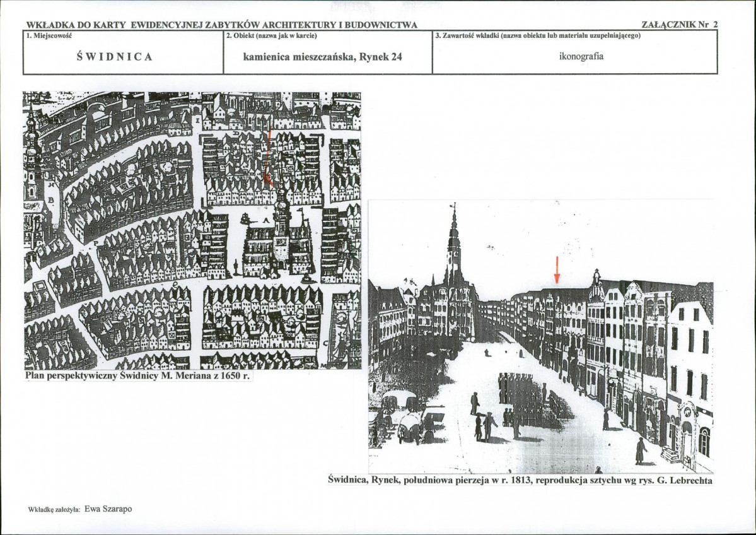The width and height of the screenshot is (756, 535).
Task: Click the 'kamienica mieszczańska, Rynek 24' field
Action: tap(322, 56)
